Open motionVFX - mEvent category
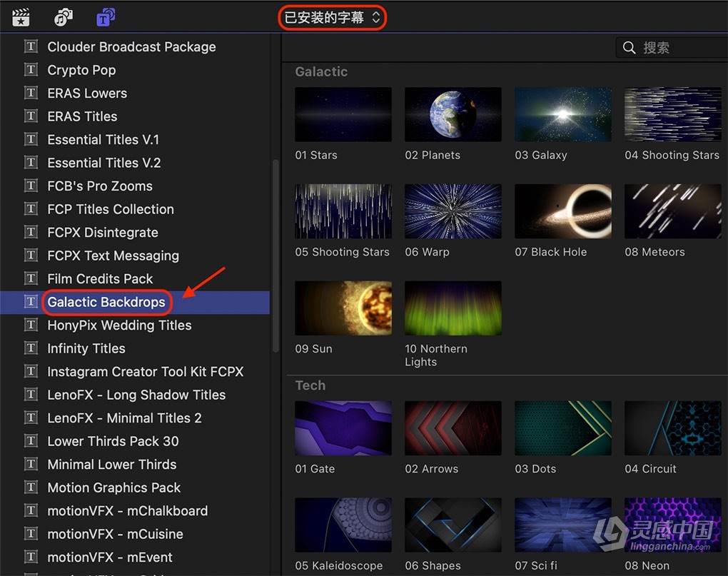This screenshot has width=728, height=576. pos(110,557)
